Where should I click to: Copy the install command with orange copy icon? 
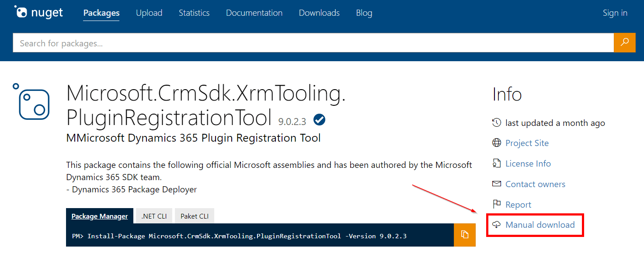pyautogui.click(x=464, y=235)
